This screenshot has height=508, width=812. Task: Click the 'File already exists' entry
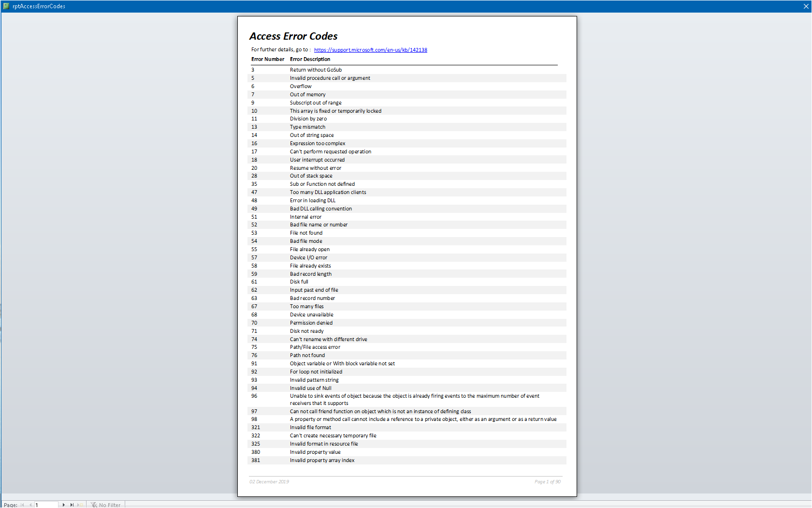coord(310,266)
